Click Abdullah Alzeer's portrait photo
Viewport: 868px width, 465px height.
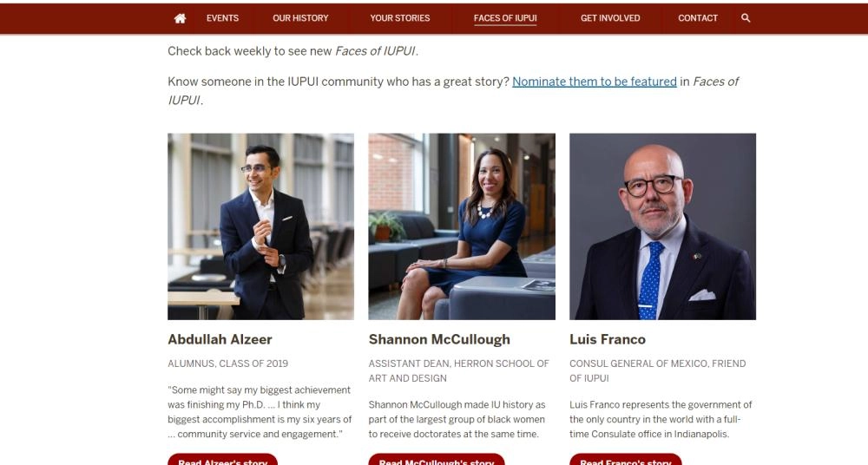(x=260, y=226)
